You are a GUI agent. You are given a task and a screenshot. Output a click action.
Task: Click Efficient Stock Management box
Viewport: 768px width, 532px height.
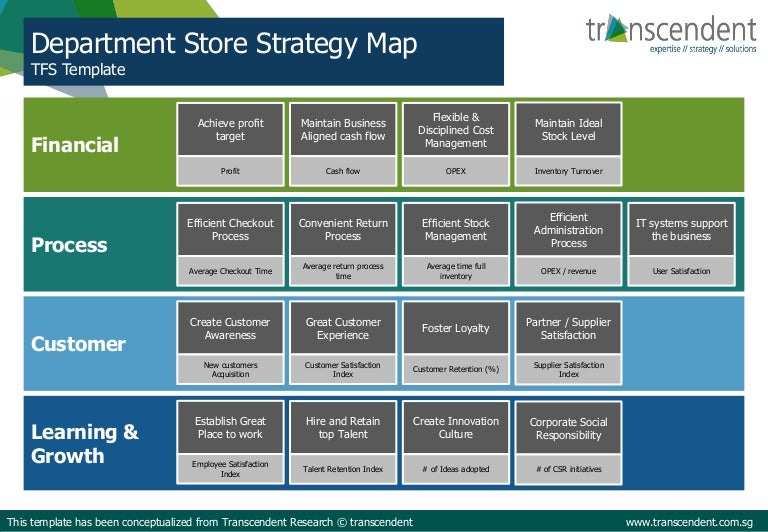456,229
